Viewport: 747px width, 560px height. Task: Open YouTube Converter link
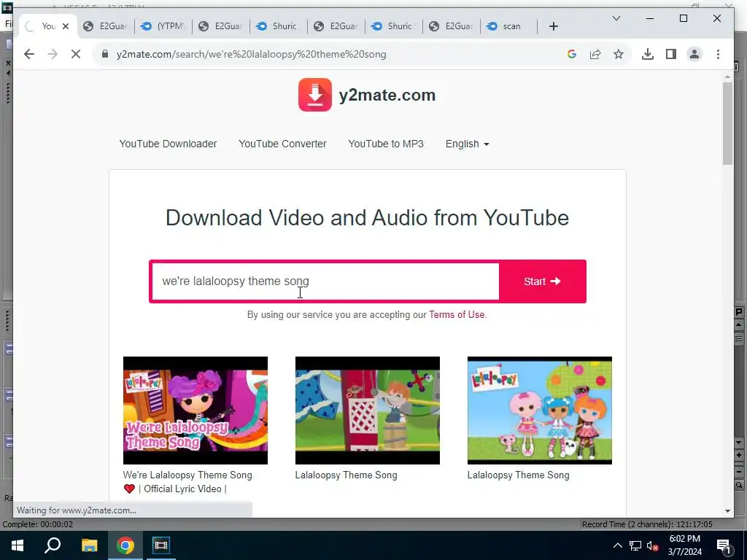tap(282, 144)
